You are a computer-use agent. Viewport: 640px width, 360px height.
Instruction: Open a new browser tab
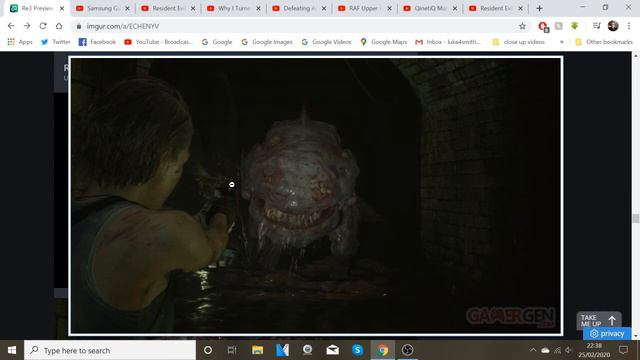click(x=539, y=8)
